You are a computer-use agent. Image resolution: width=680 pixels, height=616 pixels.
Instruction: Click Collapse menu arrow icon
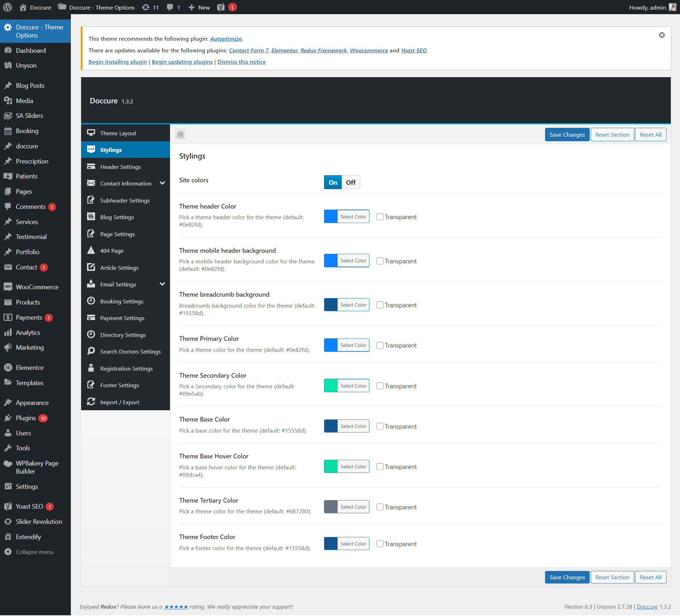[8, 552]
